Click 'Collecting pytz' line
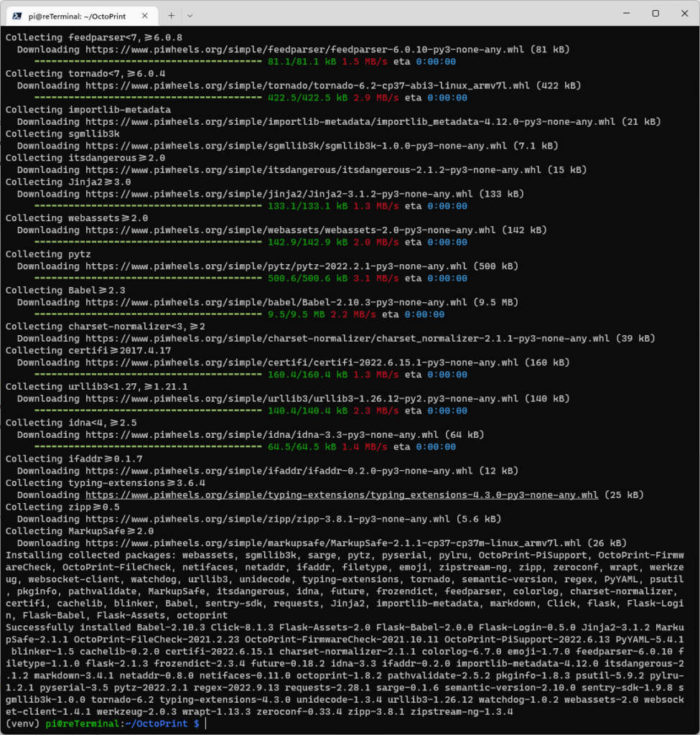The width and height of the screenshot is (700, 735). coord(48,254)
